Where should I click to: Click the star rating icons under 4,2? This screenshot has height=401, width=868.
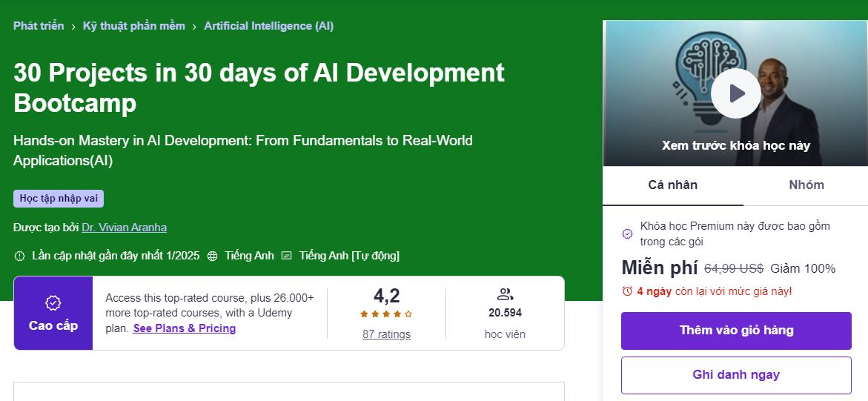point(386,314)
